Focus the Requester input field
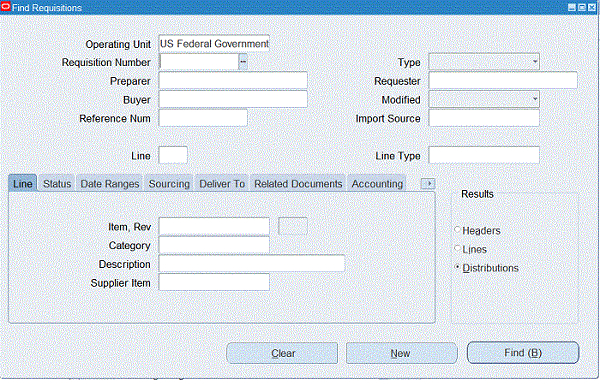The image size is (600, 380). [x=503, y=80]
